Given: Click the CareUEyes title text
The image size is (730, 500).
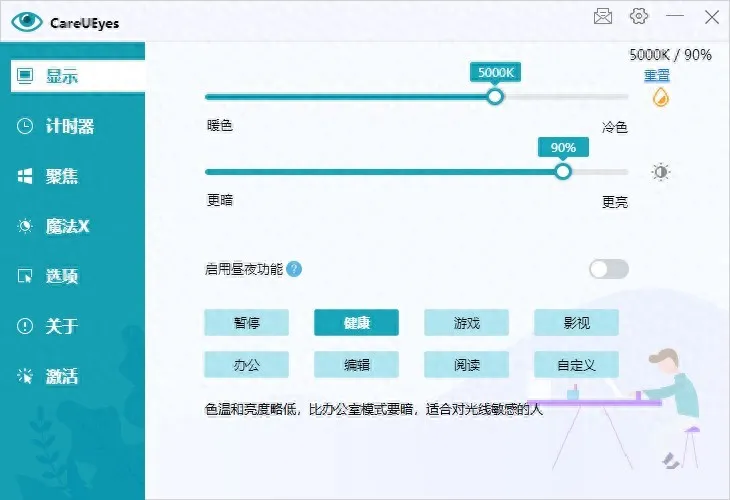Looking at the screenshot, I should pos(84,23).
